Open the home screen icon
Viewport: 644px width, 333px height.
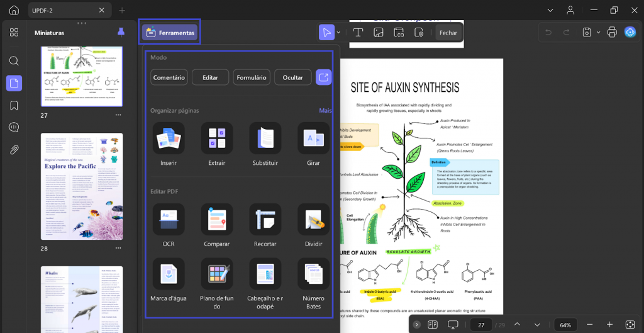(x=14, y=10)
